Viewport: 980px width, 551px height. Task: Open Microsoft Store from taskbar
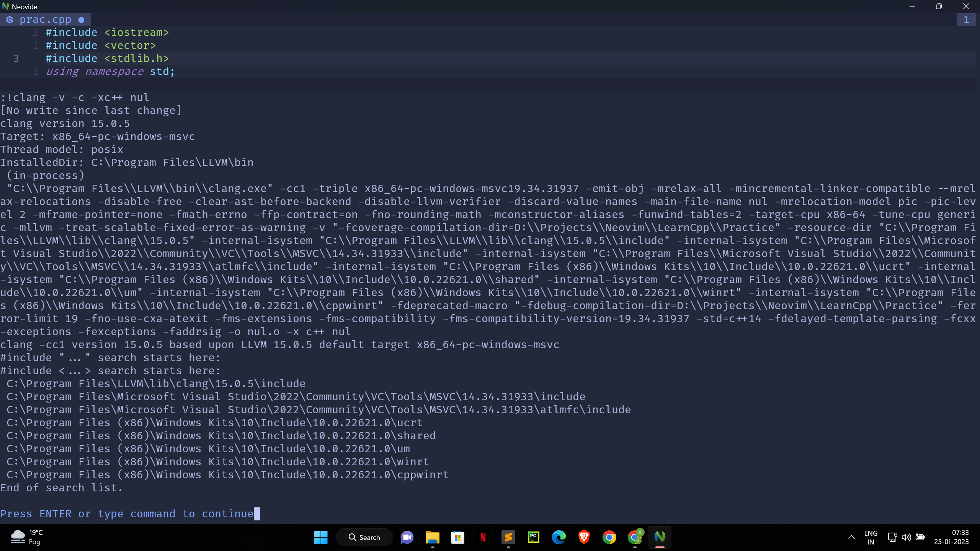(x=457, y=537)
